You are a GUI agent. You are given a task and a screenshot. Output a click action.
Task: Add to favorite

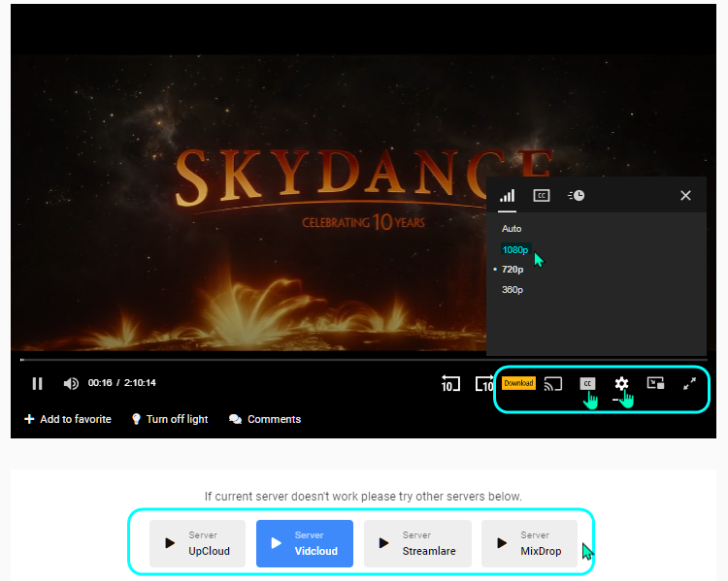68,419
